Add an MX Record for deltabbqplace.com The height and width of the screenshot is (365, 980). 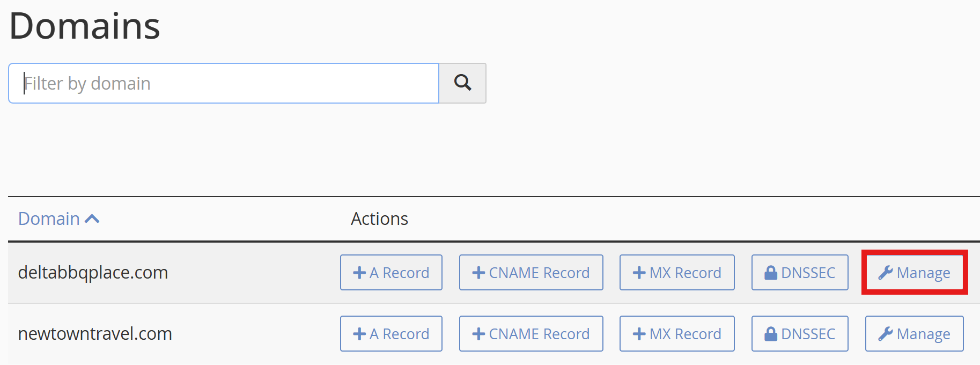click(x=677, y=273)
